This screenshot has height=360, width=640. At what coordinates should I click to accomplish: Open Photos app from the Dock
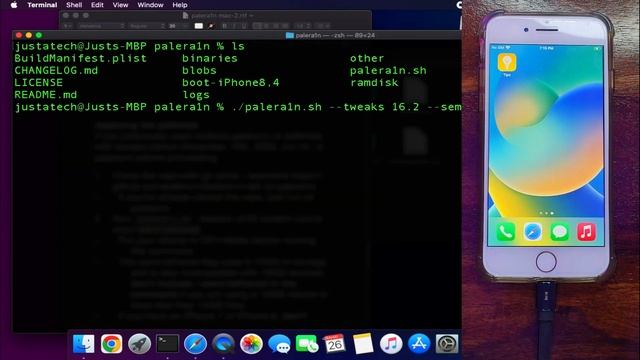coord(251,344)
